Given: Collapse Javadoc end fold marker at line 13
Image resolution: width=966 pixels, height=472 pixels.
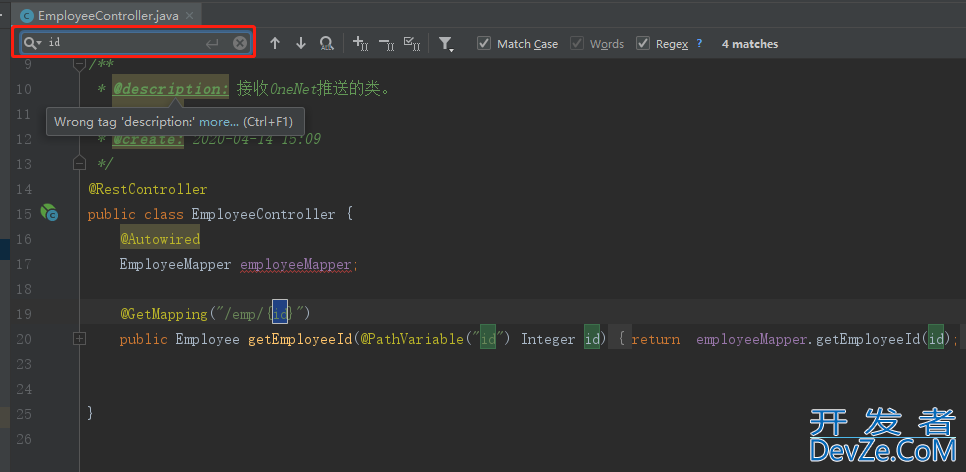Looking at the screenshot, I should click(79, 163).
